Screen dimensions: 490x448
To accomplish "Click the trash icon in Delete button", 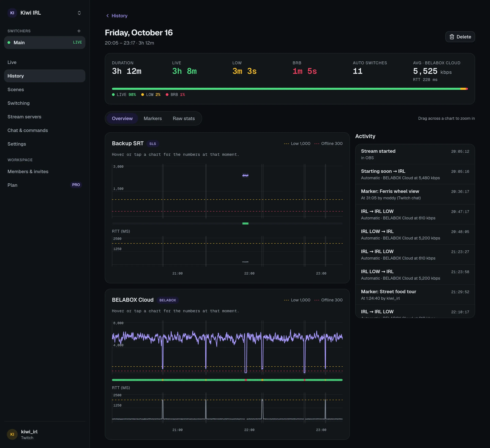I will tap(452, 37).
